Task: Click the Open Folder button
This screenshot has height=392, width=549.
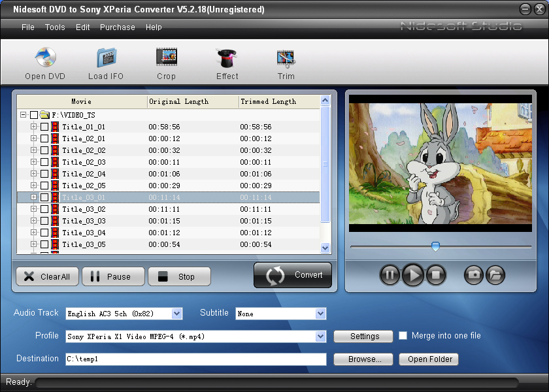Action: tap(429, 359)
